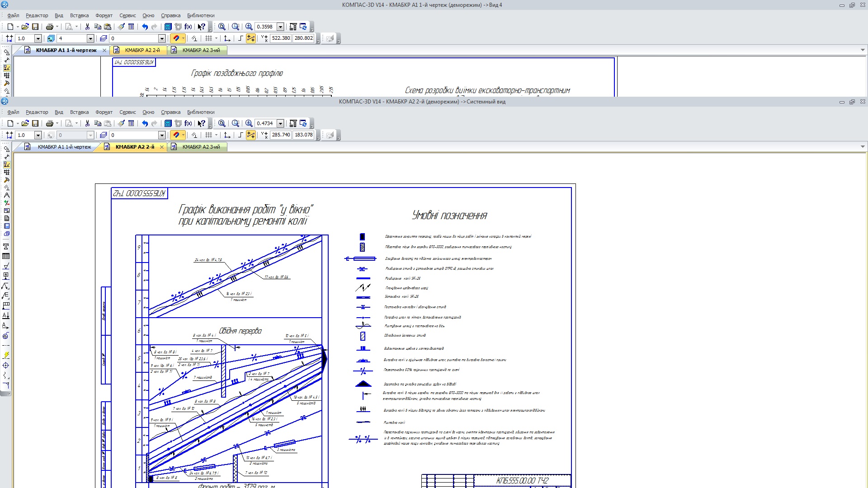Select the Table tool in left panel
This screenshot has width=868, height=488.
pyautogui.click(x=6, y=256)
